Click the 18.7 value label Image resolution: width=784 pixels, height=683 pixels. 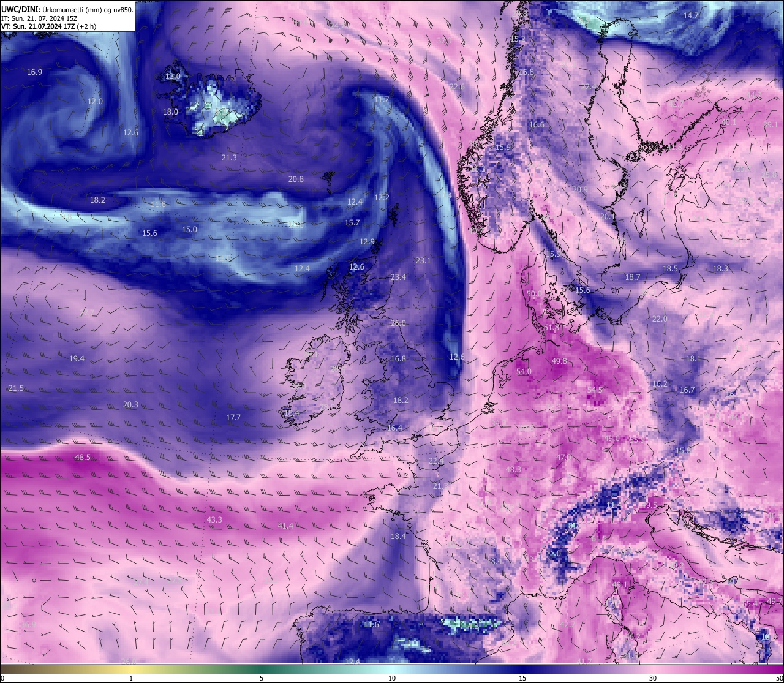(x=633, y=277)
